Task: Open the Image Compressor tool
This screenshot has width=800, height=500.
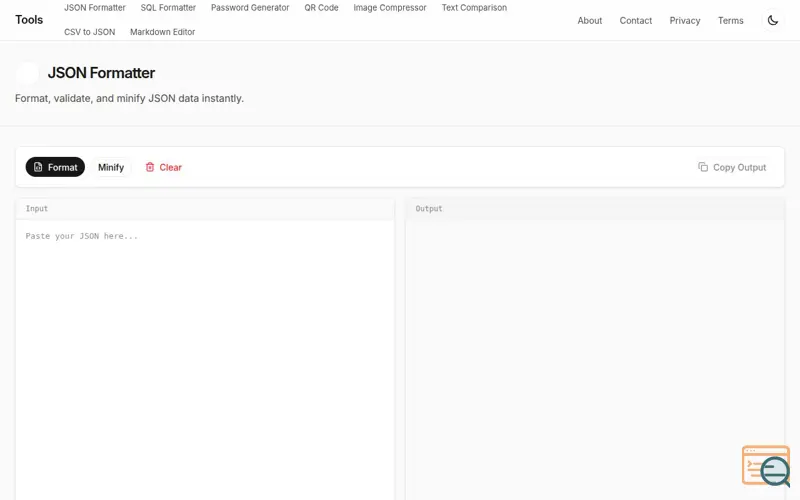Action: (390, 8)
